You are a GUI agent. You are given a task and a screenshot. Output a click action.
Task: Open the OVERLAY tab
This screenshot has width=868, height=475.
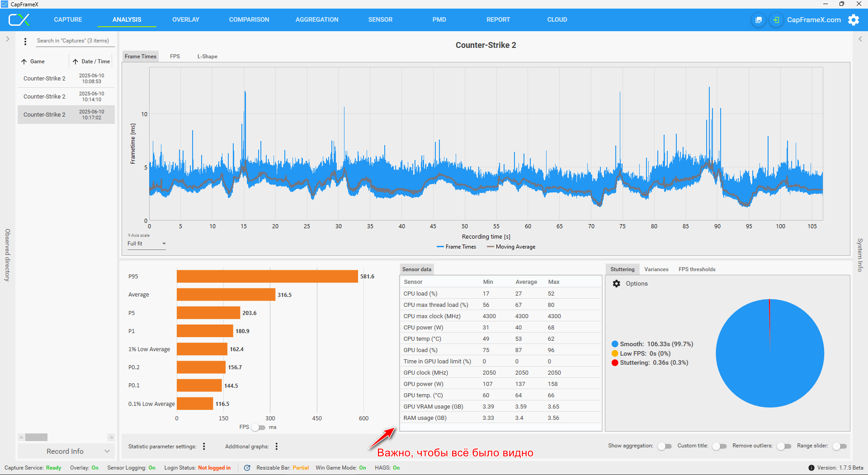186,19
